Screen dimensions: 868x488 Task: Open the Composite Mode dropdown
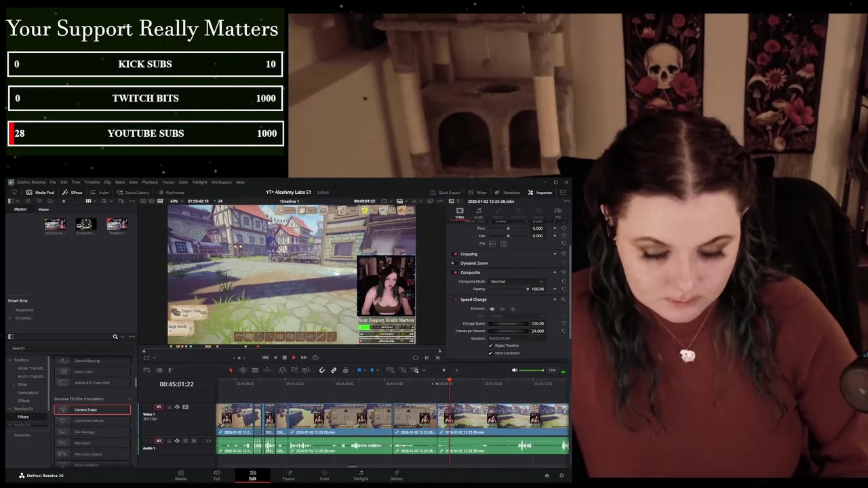[x=517, y=281]
